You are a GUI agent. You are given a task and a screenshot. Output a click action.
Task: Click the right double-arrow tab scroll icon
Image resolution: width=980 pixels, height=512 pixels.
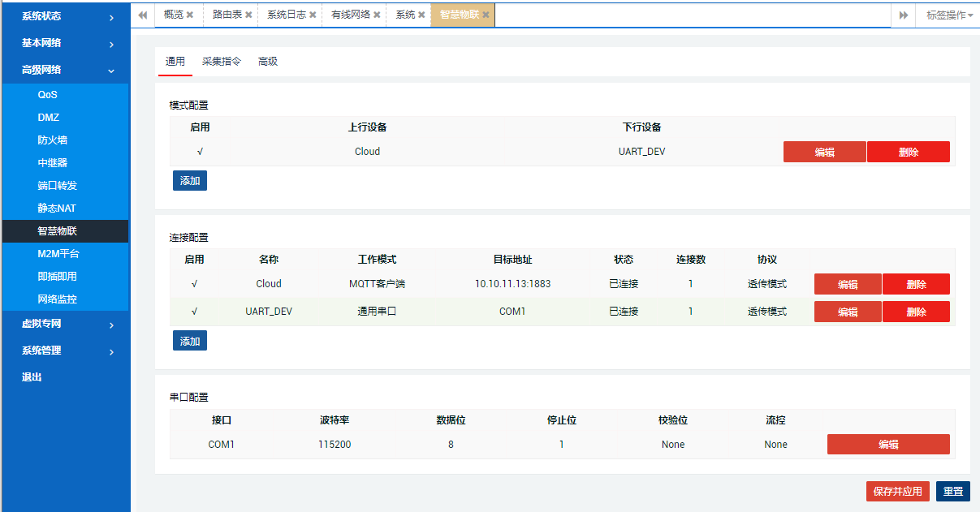[x=904, y=15]
